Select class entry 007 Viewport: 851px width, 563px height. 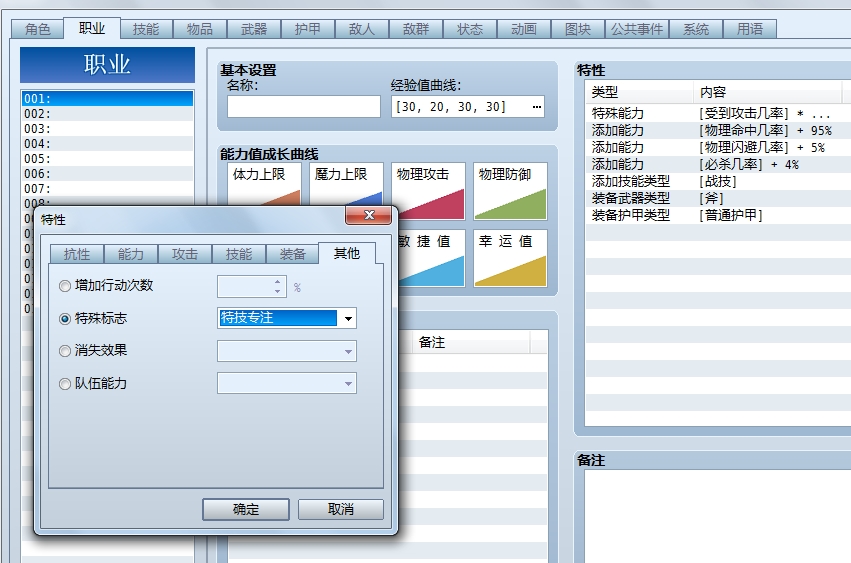[107, 188]
